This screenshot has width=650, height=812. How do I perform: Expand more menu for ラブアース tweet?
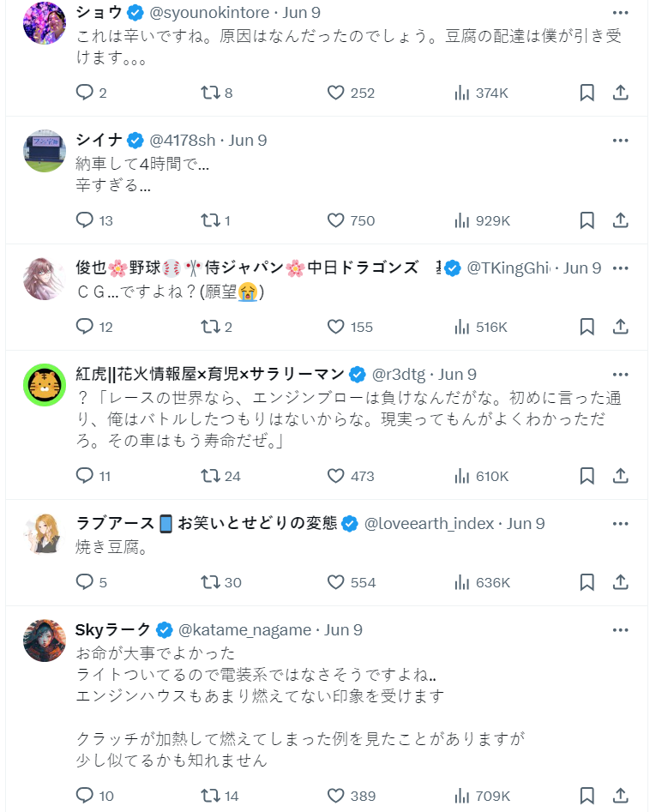click(x=621, y=524)
